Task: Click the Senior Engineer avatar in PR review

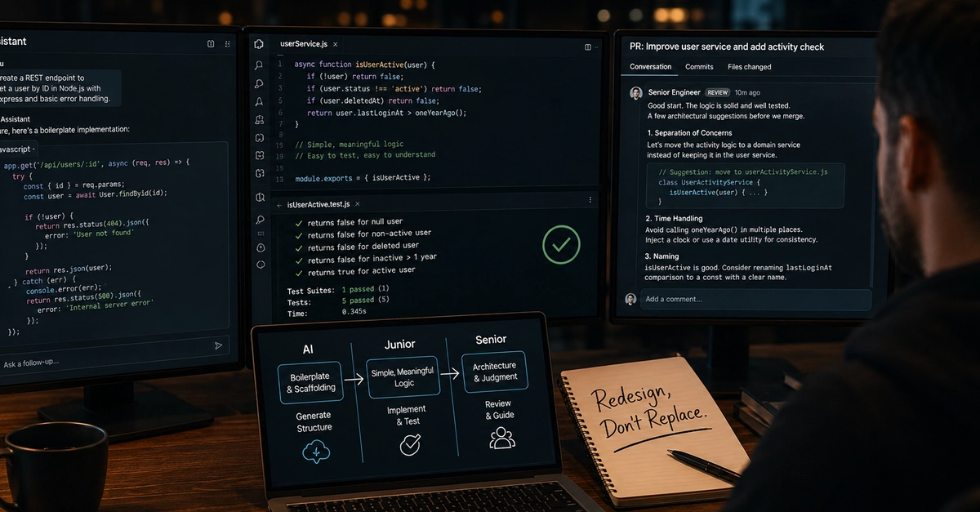Action: (x=636, y=93)
